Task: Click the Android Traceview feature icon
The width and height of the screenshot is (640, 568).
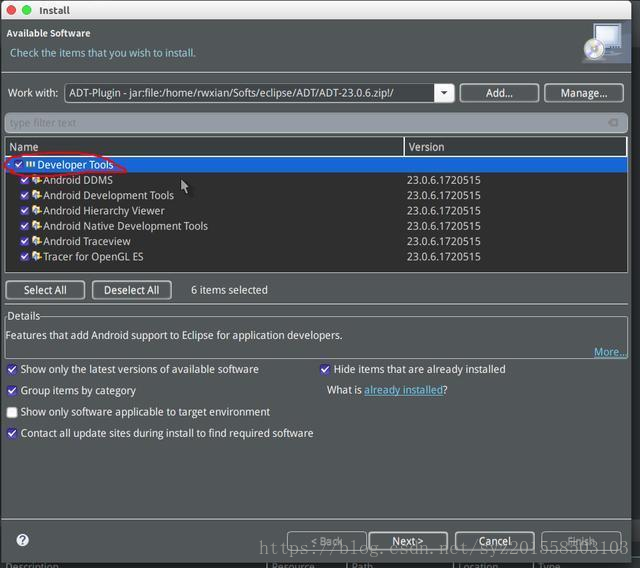Action: (x=37, y=241)
